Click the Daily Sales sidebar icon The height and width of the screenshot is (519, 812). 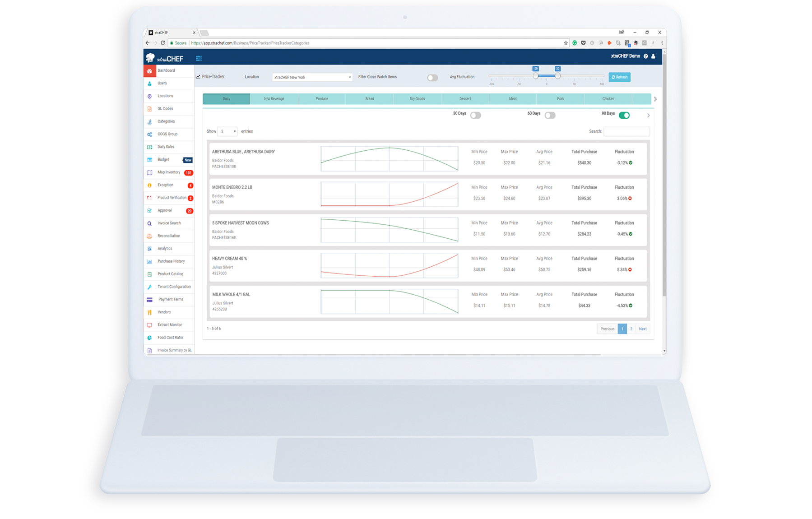(x=150, y=147)
